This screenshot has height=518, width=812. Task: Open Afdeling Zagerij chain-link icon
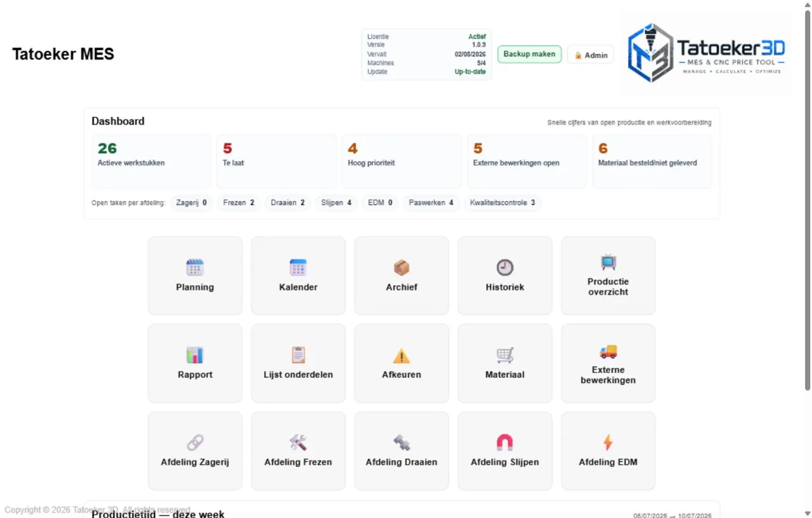pos(195,443)
